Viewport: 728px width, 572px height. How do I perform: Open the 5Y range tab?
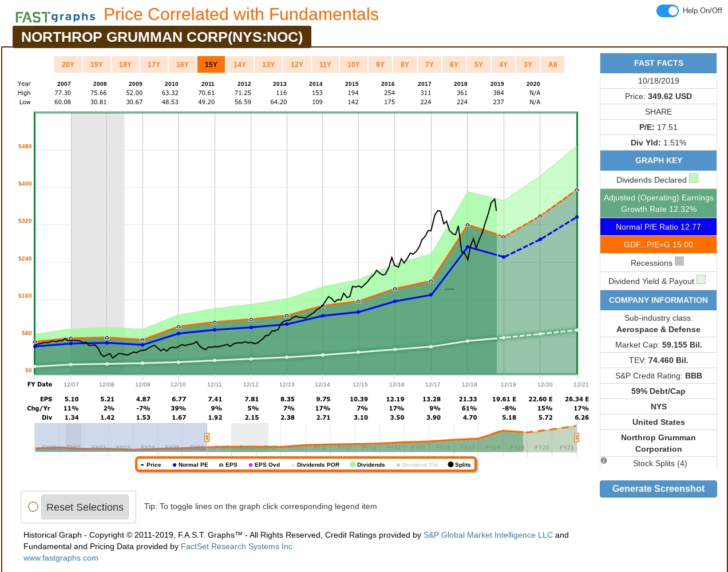(478, 65)
